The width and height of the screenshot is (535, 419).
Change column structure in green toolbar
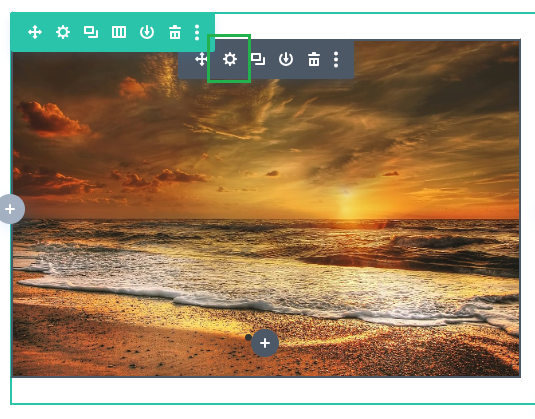coord(119,32)
